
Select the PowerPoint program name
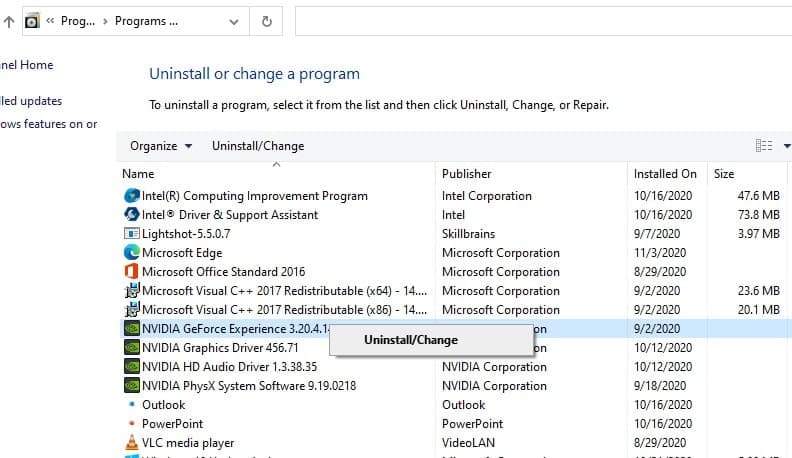pos(172,424)
